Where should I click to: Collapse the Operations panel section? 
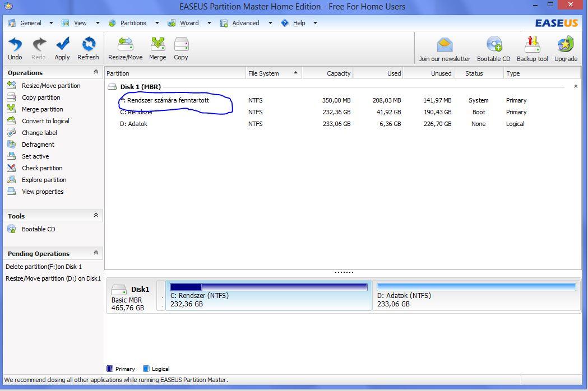96,72
